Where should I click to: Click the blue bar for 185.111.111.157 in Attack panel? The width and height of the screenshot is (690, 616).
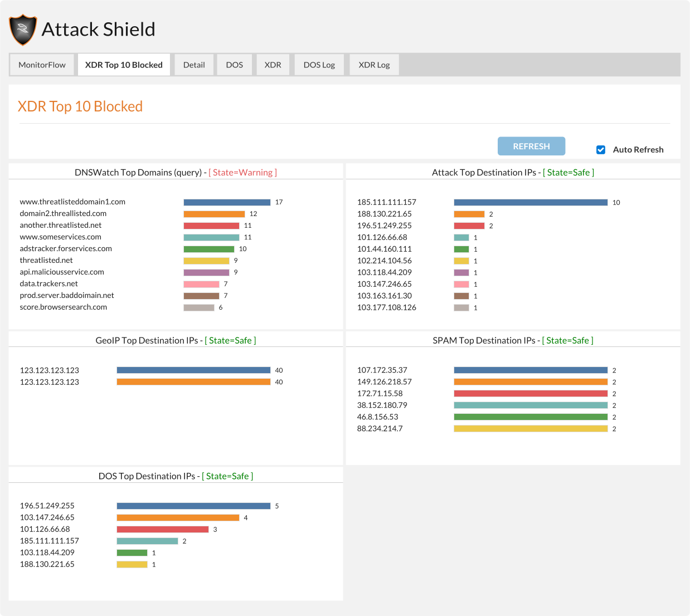(531, 203)
